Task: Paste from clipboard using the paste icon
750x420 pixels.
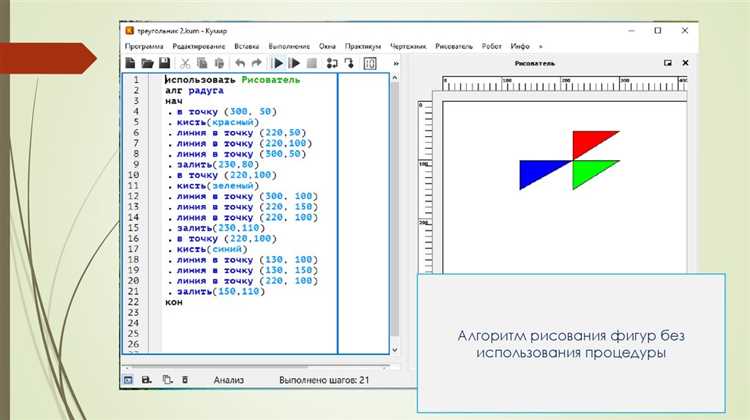Action: click(219, 63)
